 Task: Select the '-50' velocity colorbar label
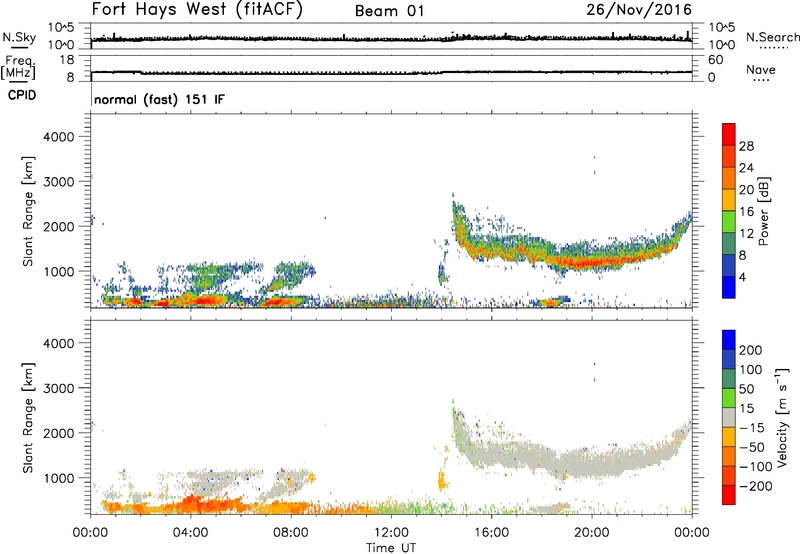pos(752,447)
